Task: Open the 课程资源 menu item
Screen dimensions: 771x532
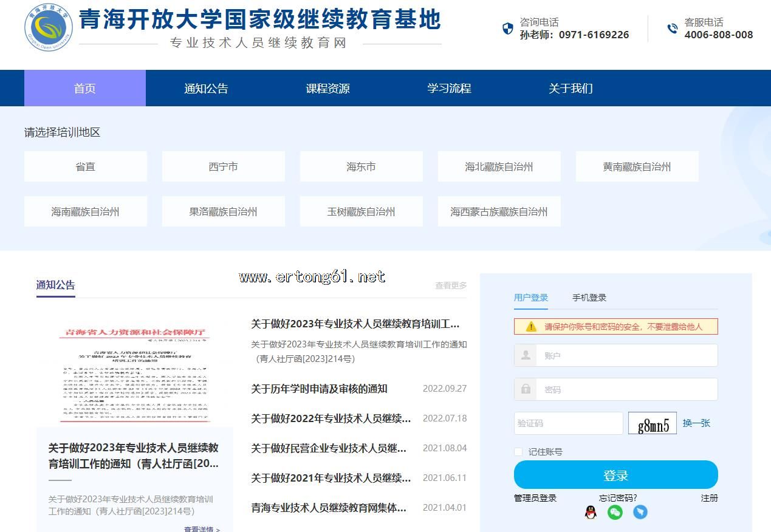Action: (x=327, y=88)
